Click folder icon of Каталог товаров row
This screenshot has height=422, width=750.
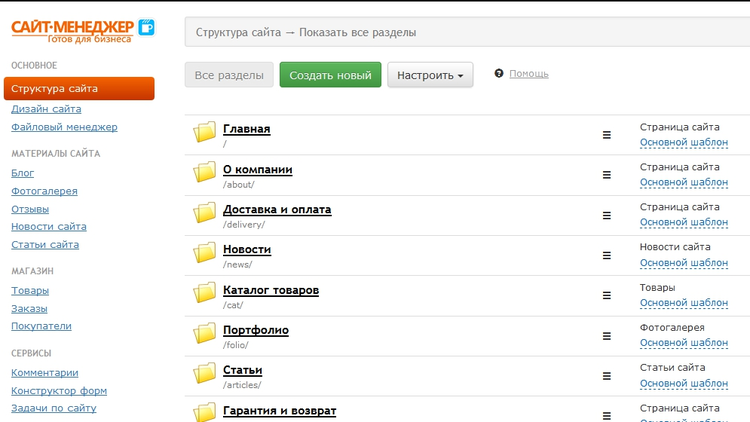(205, 293)
